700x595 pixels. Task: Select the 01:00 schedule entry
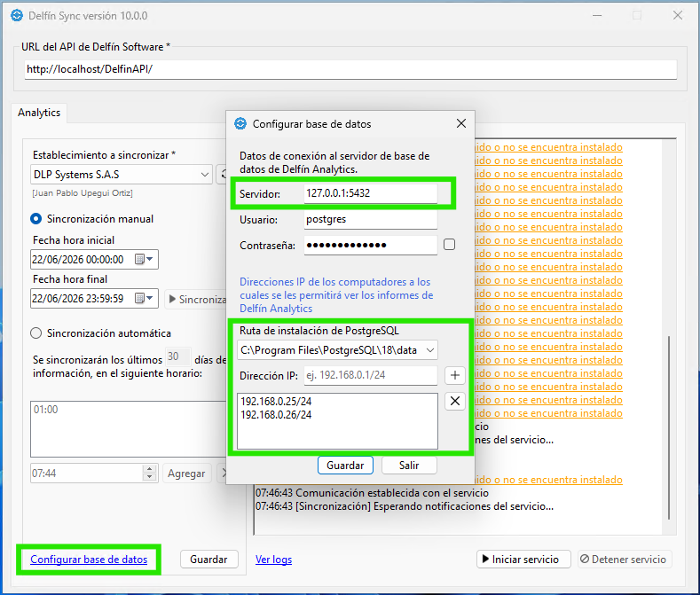tap(45, 410)
